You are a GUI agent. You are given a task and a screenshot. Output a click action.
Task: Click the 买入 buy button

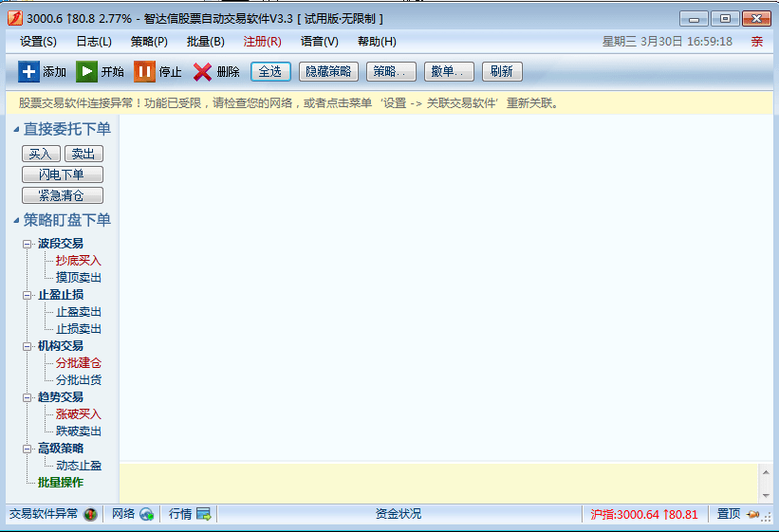(41, 154)
